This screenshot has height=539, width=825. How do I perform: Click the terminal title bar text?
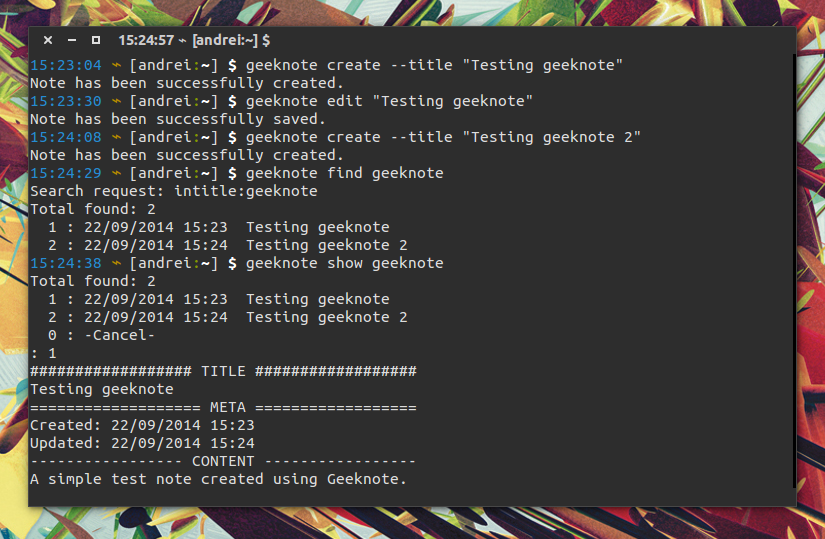click(x=194, y=41)
